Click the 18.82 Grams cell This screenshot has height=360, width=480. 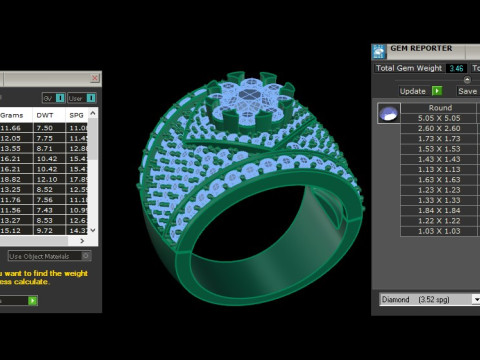[16, 179]
